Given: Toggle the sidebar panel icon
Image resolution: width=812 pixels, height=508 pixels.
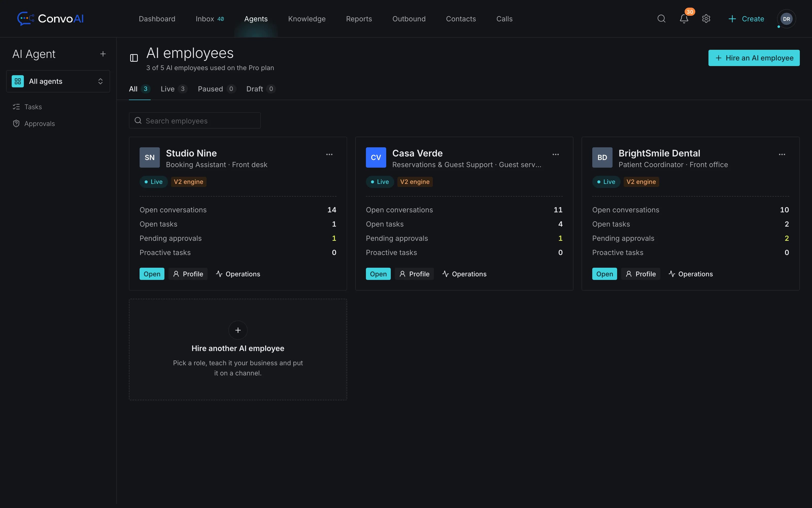Looking at the screenshot, I should pos(134,58).
